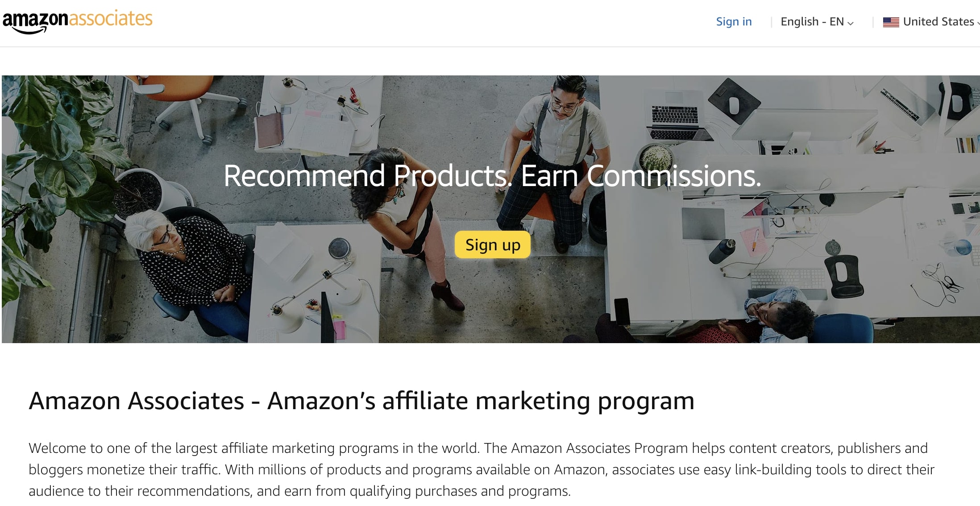Click the 'Amazon Associates - Amazon's affiliate marketing program' heading

point(361,401)
